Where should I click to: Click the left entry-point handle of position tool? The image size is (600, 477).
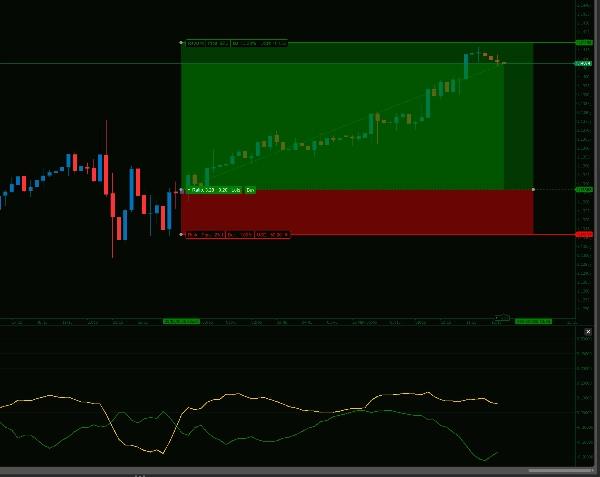[x=181, y=189]
